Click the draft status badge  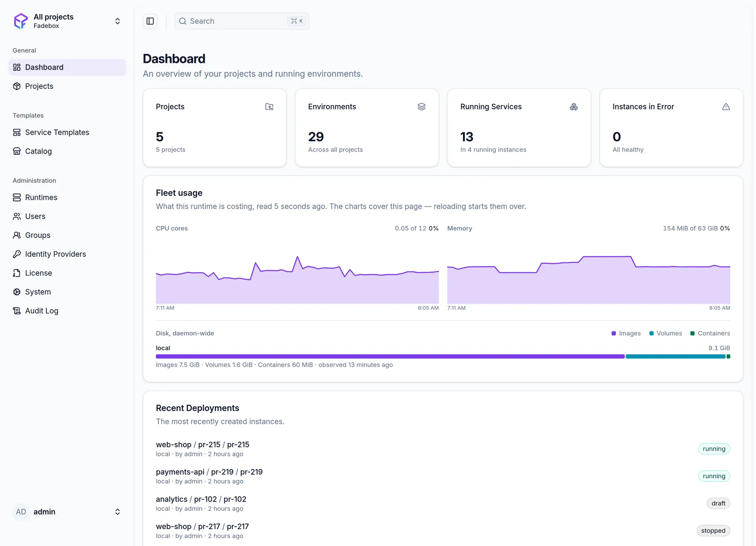(x=719, y=503)
